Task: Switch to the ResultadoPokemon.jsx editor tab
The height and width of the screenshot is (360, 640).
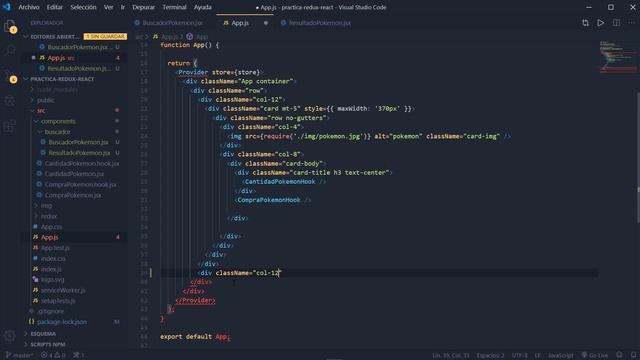Action: [319, 23]
